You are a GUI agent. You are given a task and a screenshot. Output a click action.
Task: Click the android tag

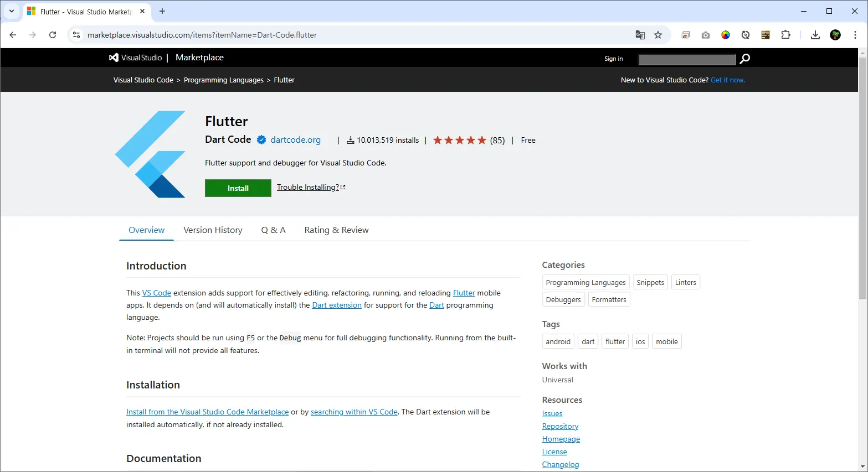pos(558,341)
